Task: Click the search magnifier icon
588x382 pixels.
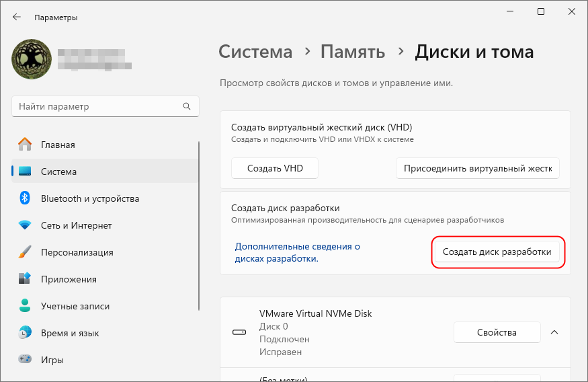Action: [187, 106]
